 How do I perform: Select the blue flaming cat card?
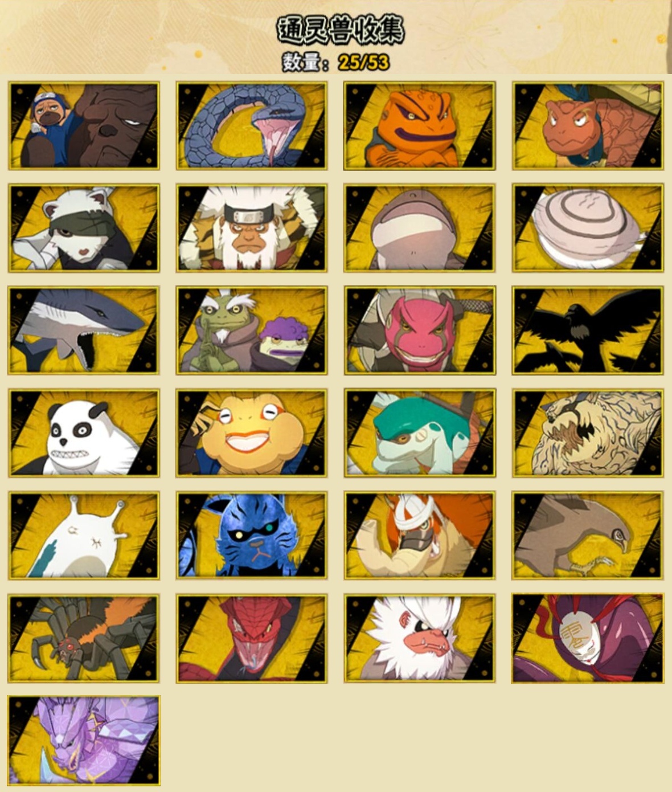252,536
